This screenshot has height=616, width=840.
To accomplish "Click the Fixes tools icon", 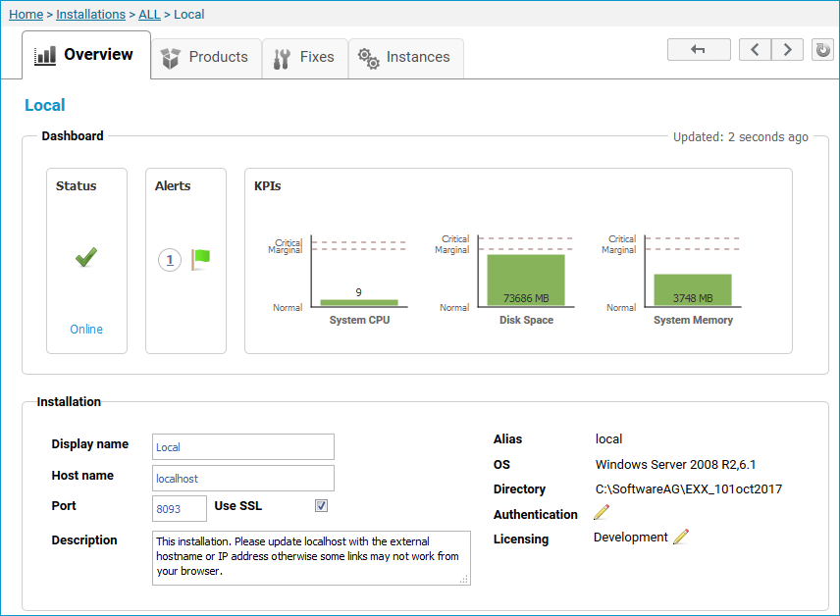I will pos(282,59).
